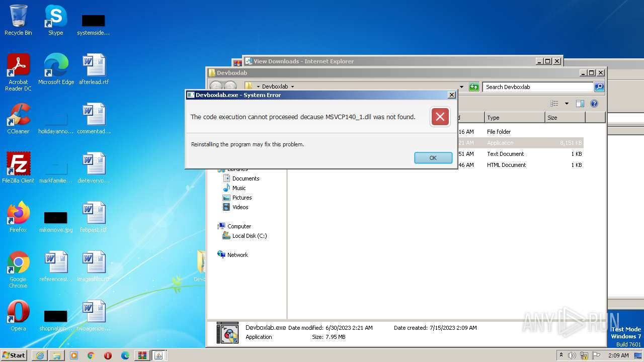Open afterlead.rtf document
Viewport: 644px width, 362px height.
[94, 69]
